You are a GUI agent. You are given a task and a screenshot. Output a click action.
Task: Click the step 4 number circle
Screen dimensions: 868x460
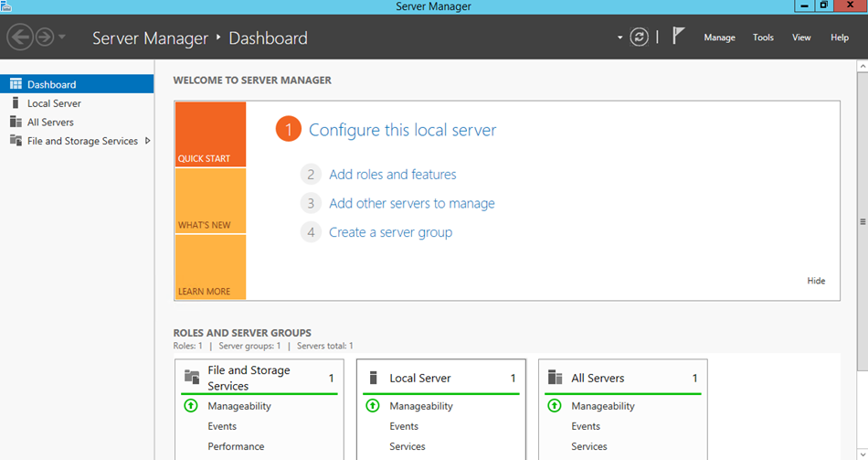(x=311, y=232)
